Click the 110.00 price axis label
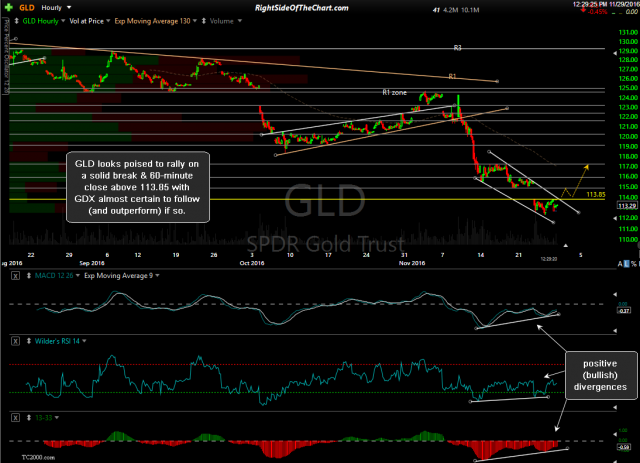Viewport: 640px width, 463px height. click(628, 239)
